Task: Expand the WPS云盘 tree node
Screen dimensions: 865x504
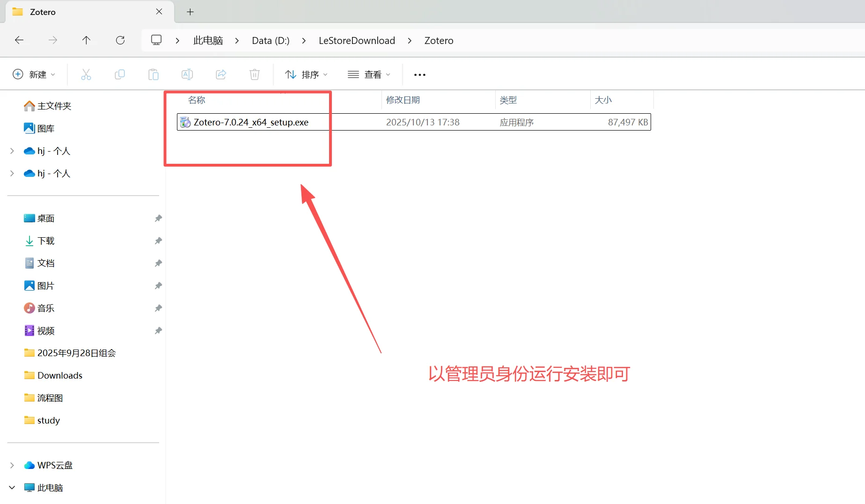Action: (12, 465)
